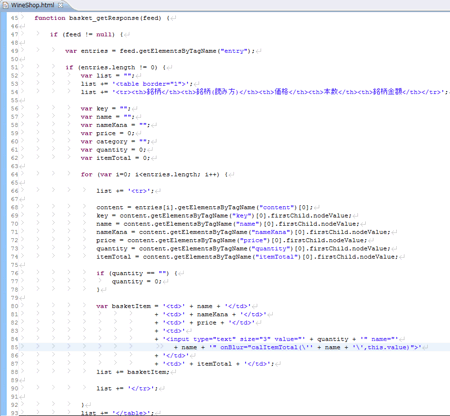Select the WineShop.html editor tab
Screen dimensions: 450x416
(x=32, y=5)
